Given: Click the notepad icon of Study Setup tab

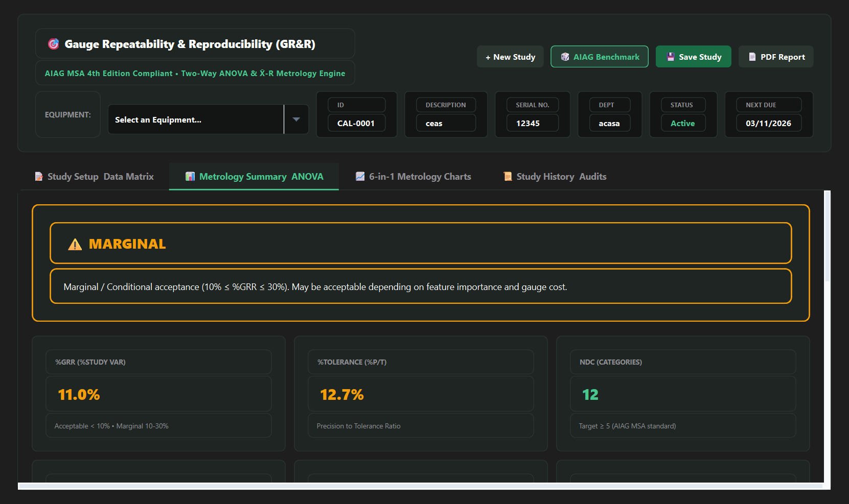Looking at the screenshot, I should pyautogui.click(x=39, y=176).
